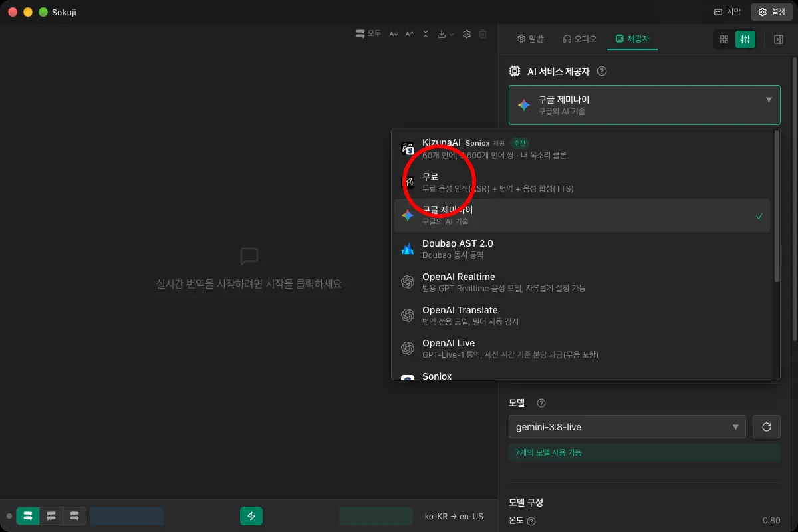798x532 pixels.
Task: Choose the 무료 free provider option
Action: (582, 182)
